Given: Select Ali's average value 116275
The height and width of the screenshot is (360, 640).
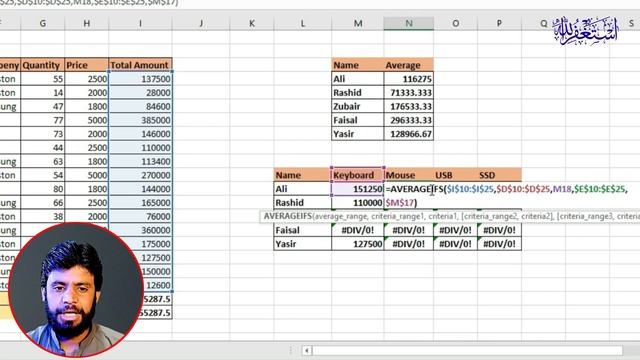Looking at the screenshot, I should [x=409, y=79].
